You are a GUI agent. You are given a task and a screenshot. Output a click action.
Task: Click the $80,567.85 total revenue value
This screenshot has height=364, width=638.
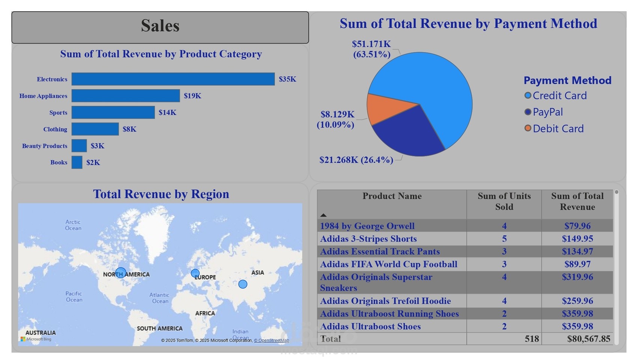click(x=588, y=339)
